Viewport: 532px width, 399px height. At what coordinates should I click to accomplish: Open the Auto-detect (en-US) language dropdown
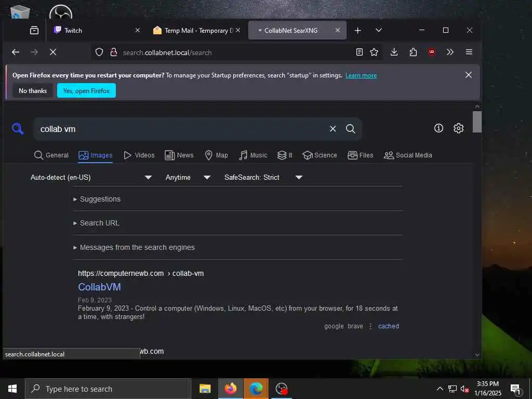tap(91, 178)
